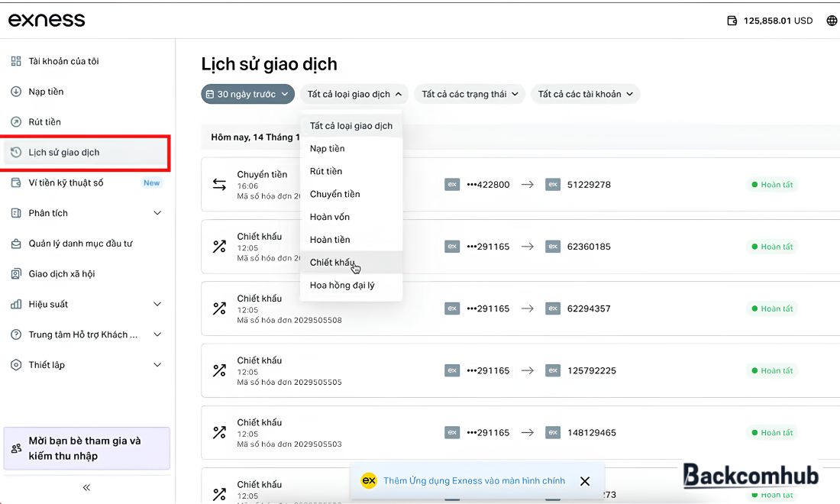Open Nạp tiền deposit sidebar icon
The height and width of the screenshot is (504, 840).
pyautogui.click(x=16, y=92)
